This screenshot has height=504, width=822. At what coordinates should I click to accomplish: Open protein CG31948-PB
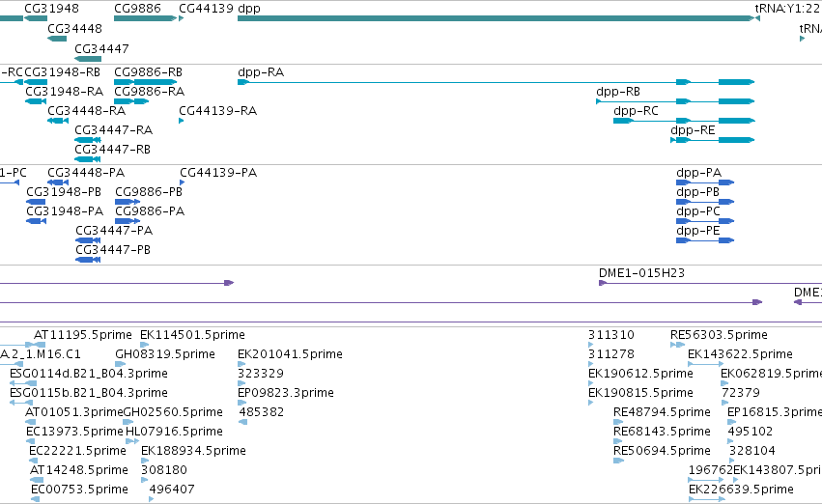point(36,202)
